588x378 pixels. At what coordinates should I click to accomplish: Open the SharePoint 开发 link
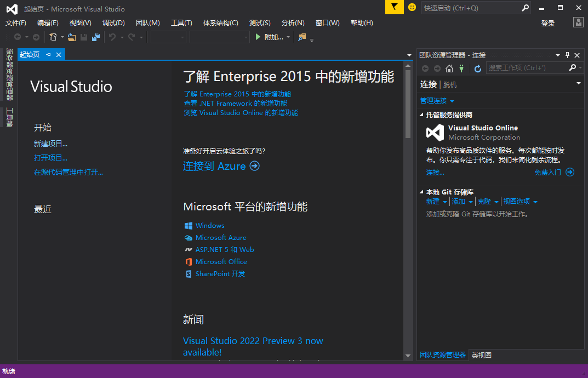pyautogui.click(x=220, y=274)
